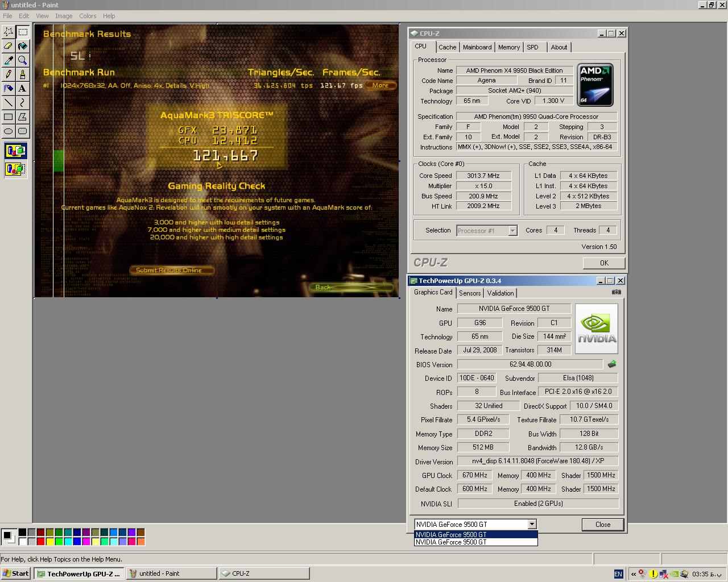Select the Graphics Card tab in GPU-Z

433,292
